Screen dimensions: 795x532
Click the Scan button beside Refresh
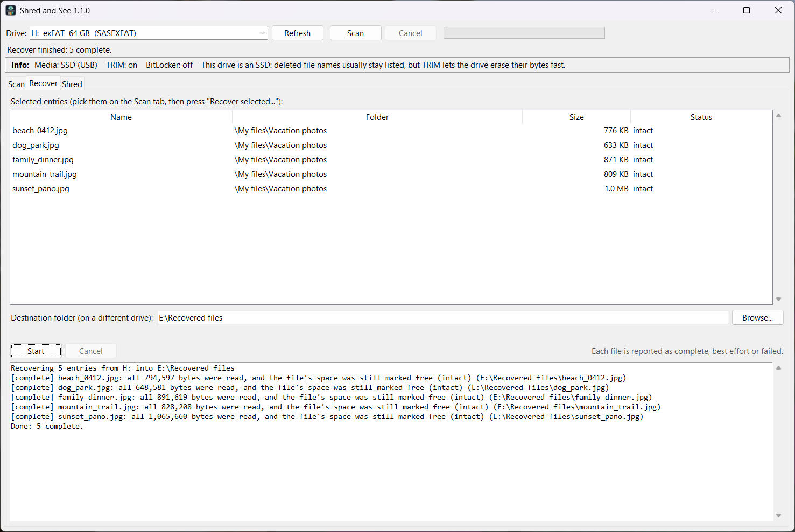coord(355,33)
